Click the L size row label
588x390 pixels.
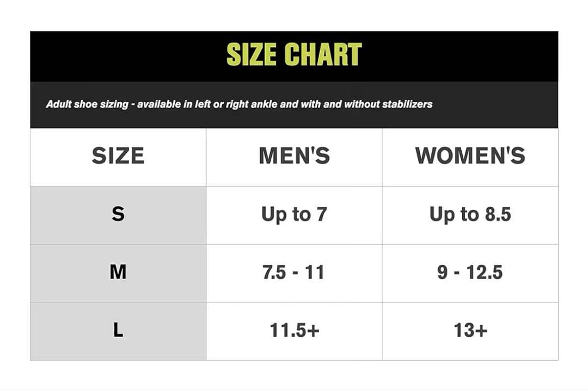coord(118,330)
